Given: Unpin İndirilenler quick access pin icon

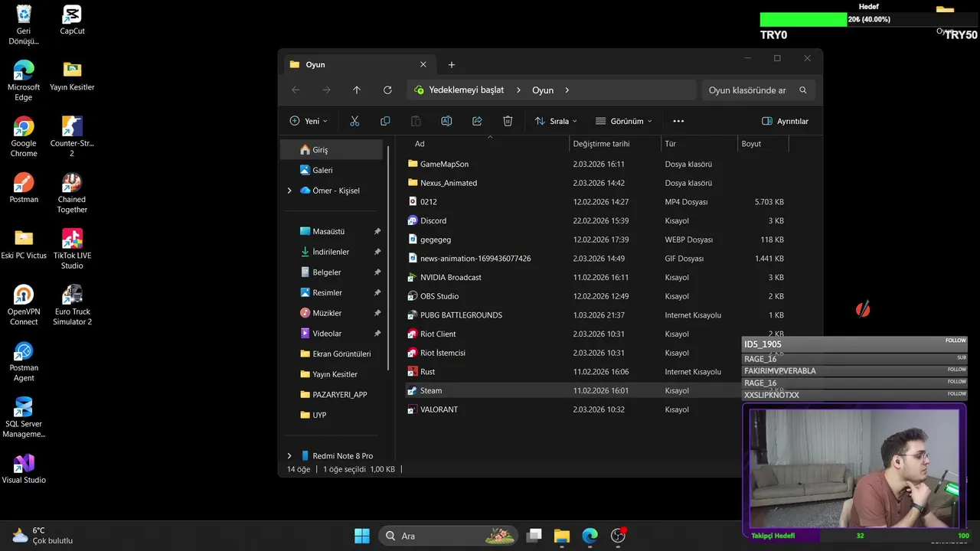Looking at the screenshot, I should [377, 252].
